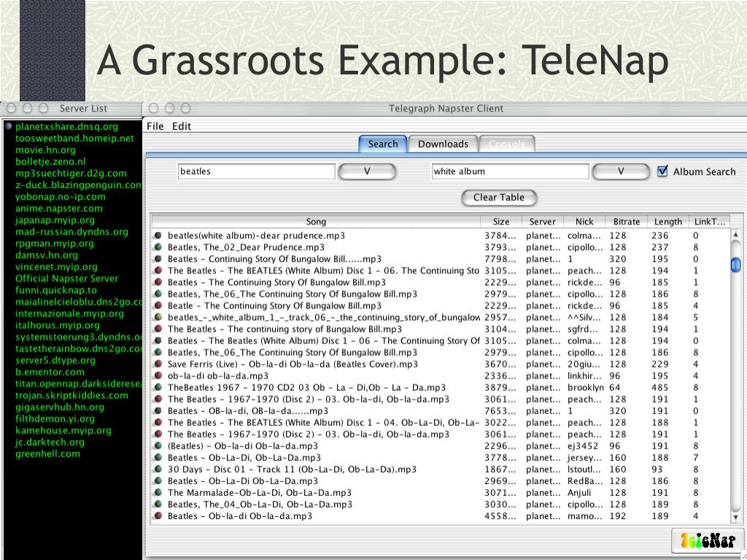Switch to the Search tab

(382, 144)
